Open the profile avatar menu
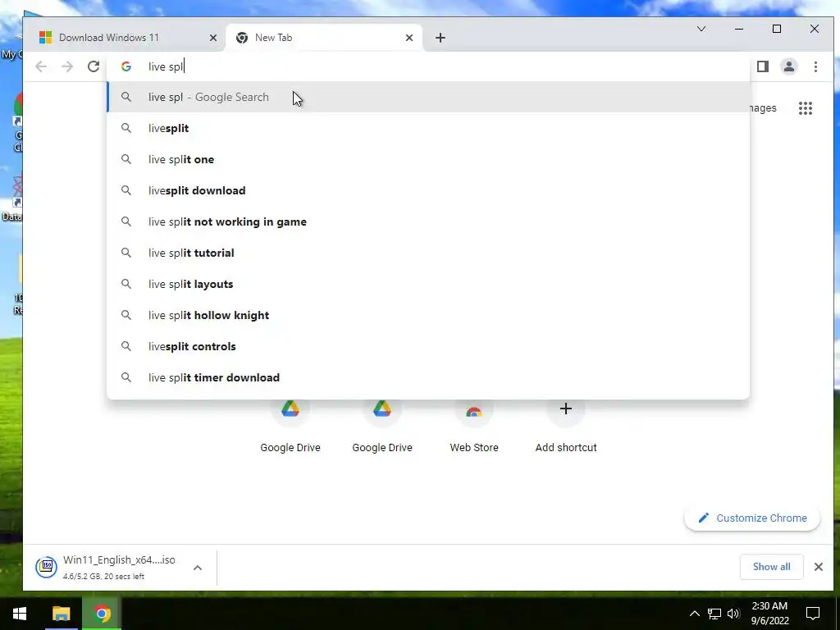 point(788,66)
